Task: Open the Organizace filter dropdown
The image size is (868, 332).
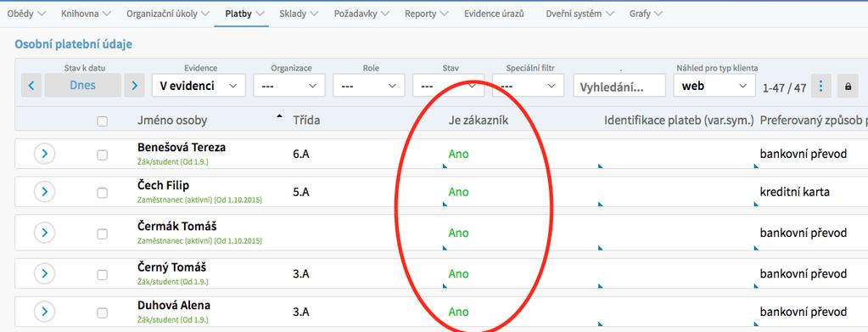Action: (289, 86)
